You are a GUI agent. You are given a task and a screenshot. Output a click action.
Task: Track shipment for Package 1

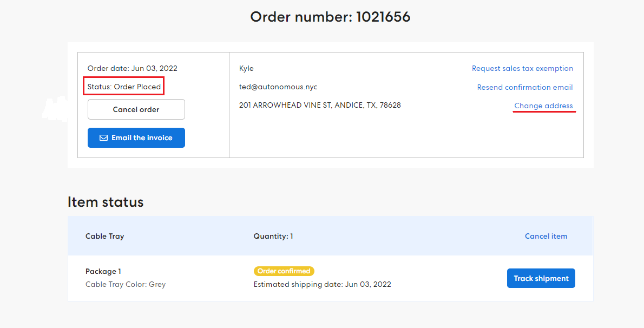tap(541, 278)
